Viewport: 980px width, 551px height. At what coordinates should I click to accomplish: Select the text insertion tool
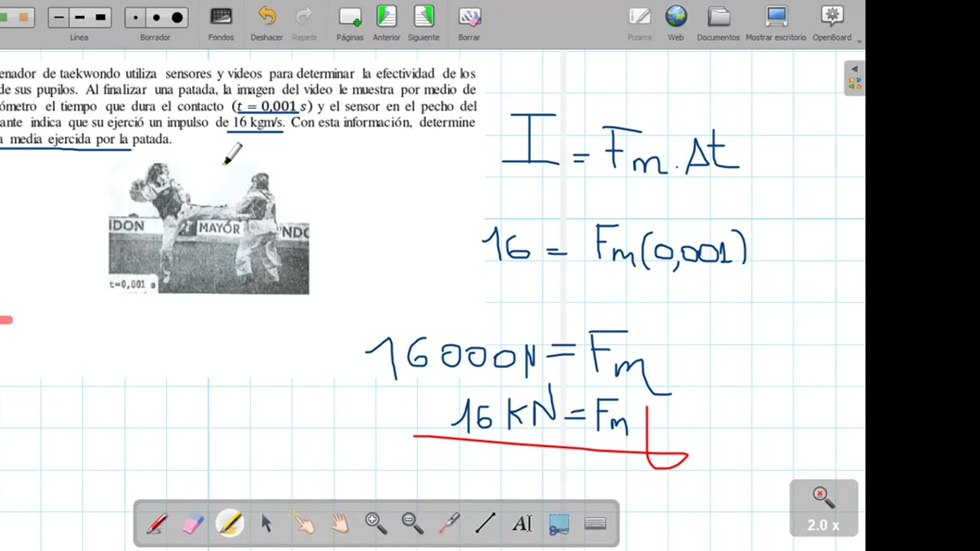[522, 523]
